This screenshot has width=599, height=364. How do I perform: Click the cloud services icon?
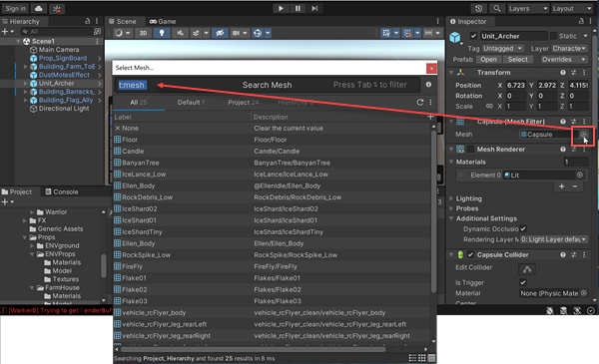point(39,8)
